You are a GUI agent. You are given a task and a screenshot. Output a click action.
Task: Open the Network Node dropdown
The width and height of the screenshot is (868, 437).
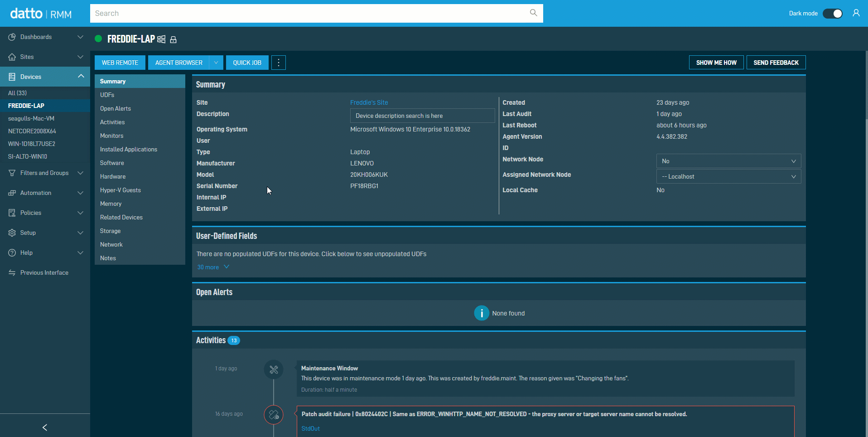(x=728, y=161)
